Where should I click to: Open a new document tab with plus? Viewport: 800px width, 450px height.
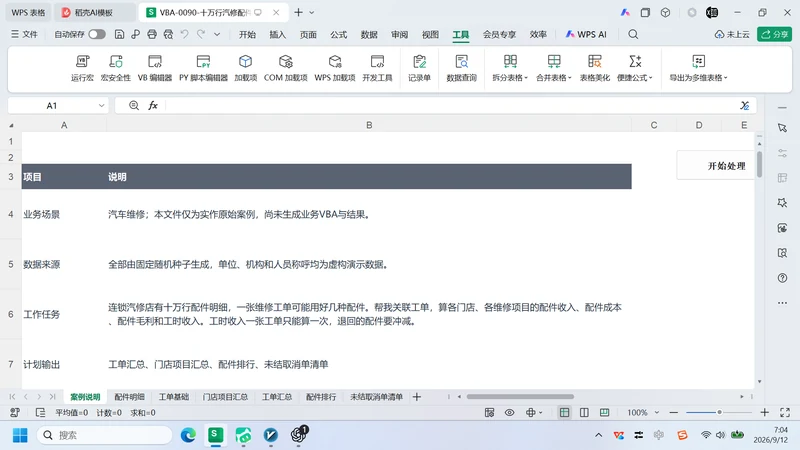(x=298, y=12)
